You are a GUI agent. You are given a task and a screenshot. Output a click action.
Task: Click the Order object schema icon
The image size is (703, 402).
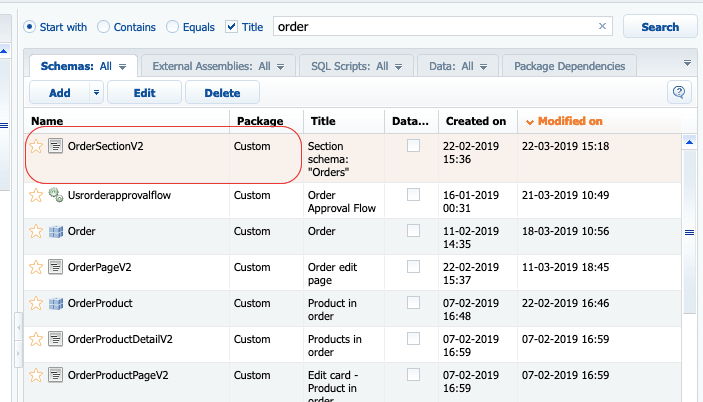pos(56,231)
